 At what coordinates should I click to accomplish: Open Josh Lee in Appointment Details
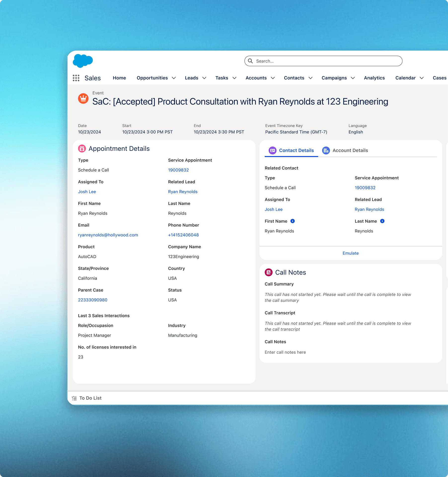coord(87,192)
